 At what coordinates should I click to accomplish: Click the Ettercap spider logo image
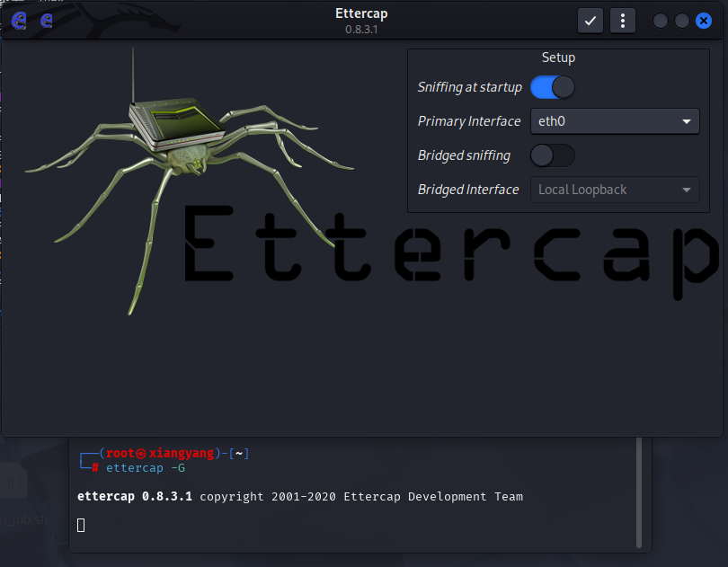tap(190, 182)
